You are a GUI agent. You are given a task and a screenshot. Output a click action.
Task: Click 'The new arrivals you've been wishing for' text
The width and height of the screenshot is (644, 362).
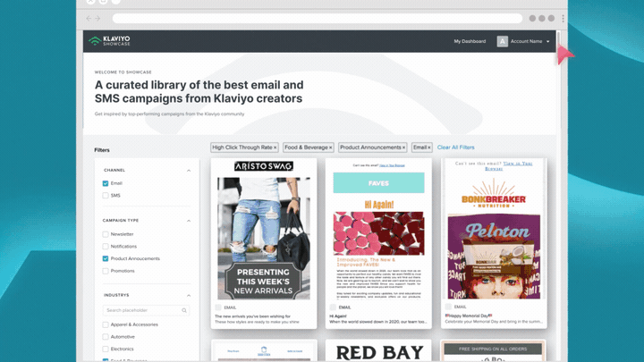(252, 316)
